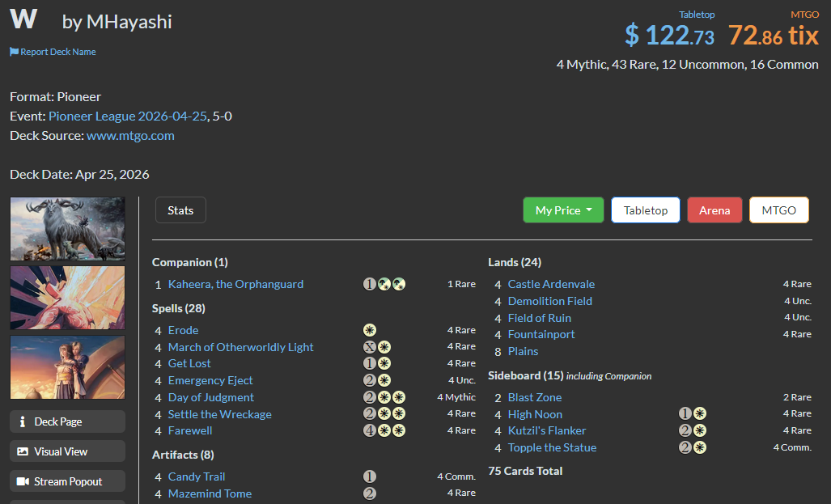Click the $ 122.73 Tabletop price
Image resolution: width=831 pixels, height=504 pixels.
click(x=669, y=35)
